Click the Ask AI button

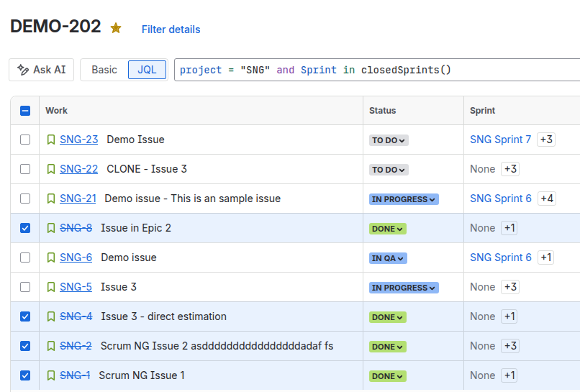pyautogui.click(x=42, y=70)
